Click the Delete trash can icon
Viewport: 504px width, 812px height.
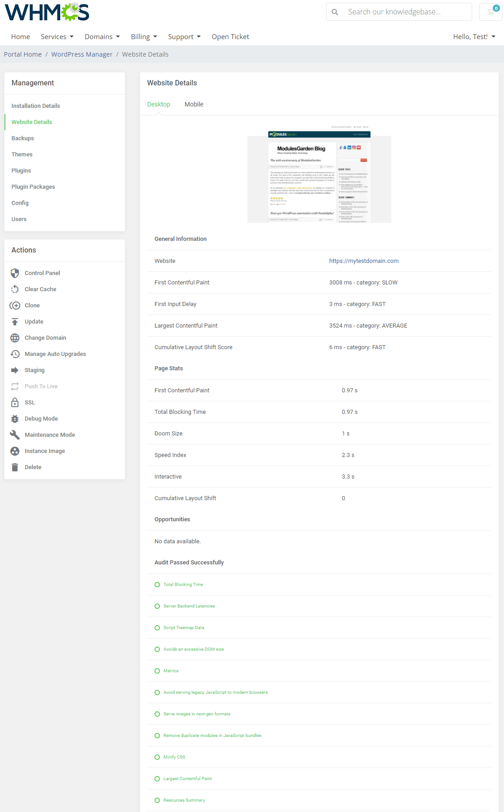(15, 467)
